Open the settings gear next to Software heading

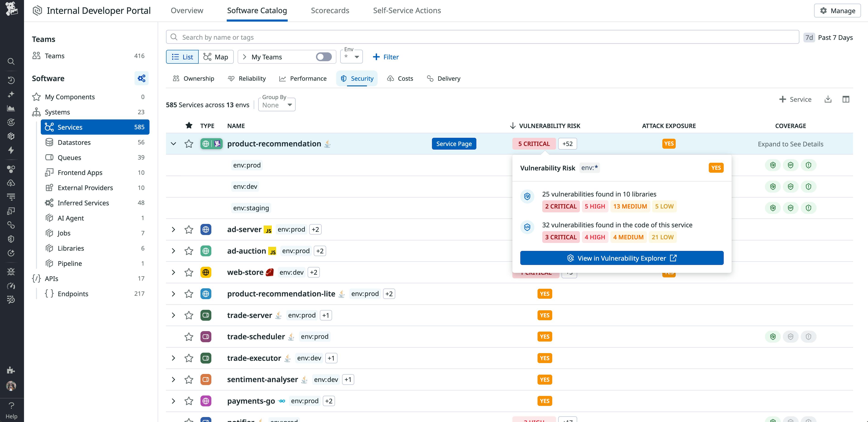[x=141, y=78]
